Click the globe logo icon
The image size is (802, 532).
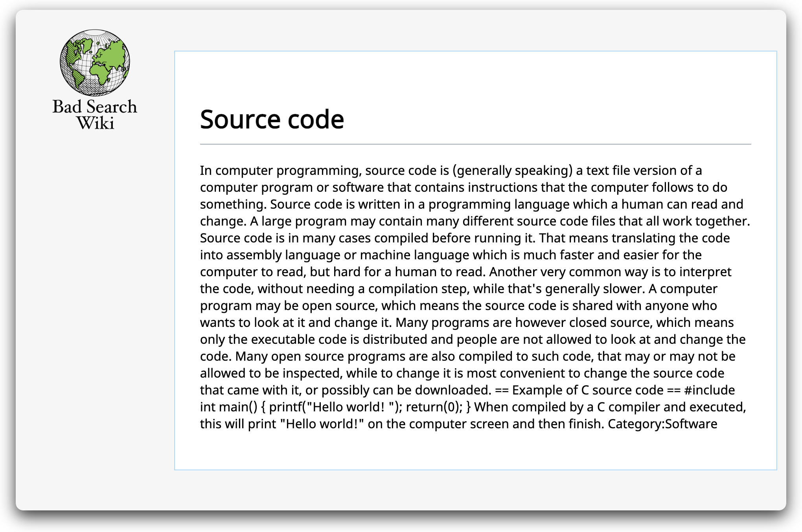[x=95, y=63]
